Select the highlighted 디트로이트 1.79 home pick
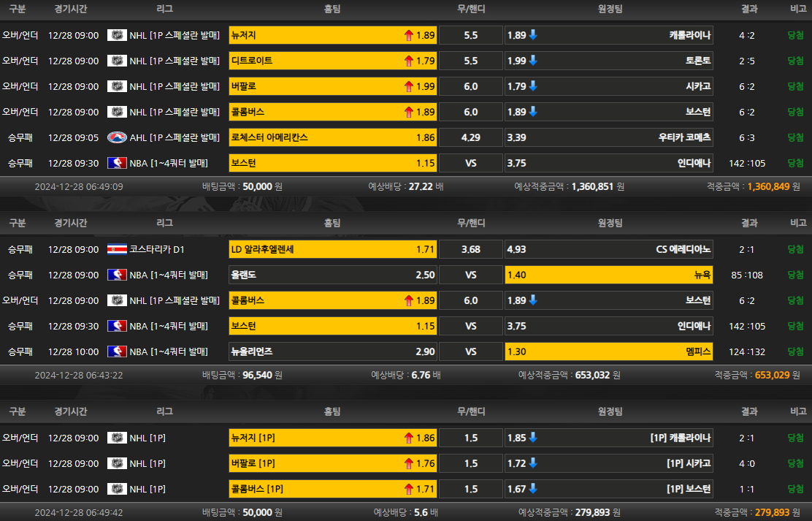Viewport: 812px width, 521px height. [333, 61]
